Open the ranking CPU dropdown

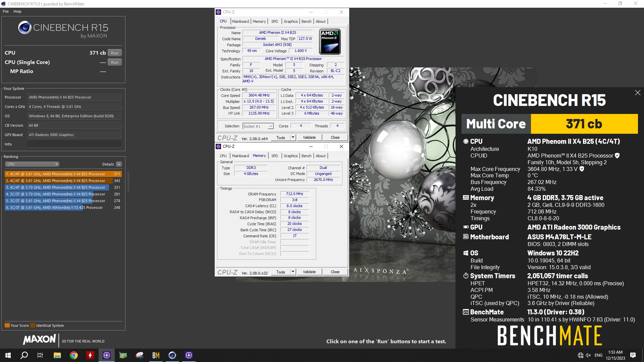[x=32, y=164]
